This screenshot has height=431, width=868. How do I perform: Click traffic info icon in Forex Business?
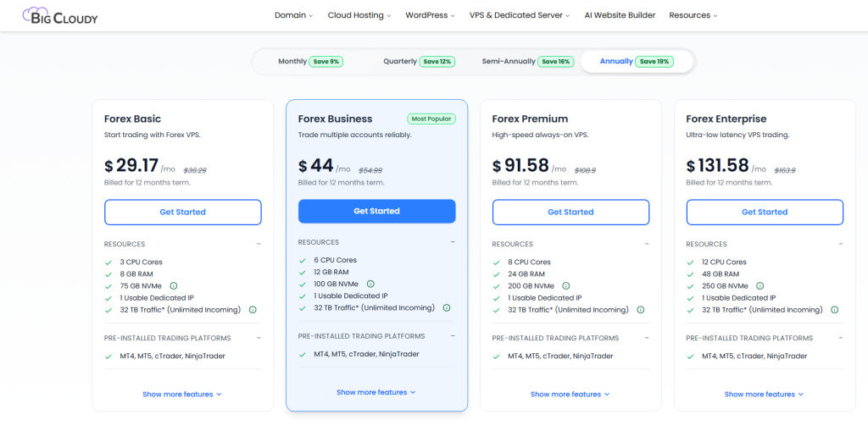[447, 307]
